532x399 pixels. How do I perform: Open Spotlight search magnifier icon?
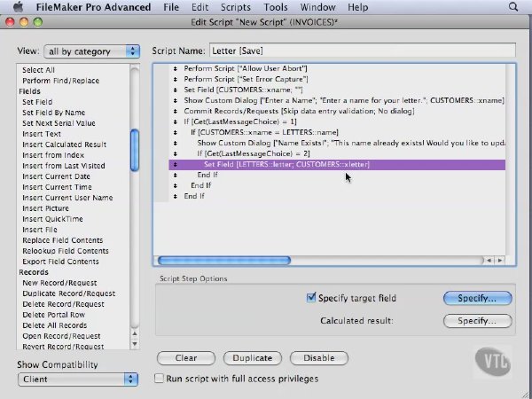[x=513, y=7]
